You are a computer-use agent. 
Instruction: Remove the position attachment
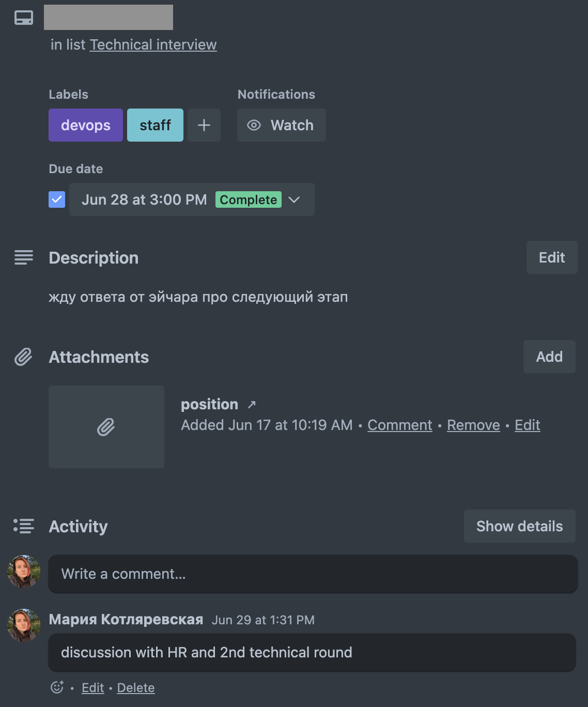pyautogui.click(x=473, y=425)
